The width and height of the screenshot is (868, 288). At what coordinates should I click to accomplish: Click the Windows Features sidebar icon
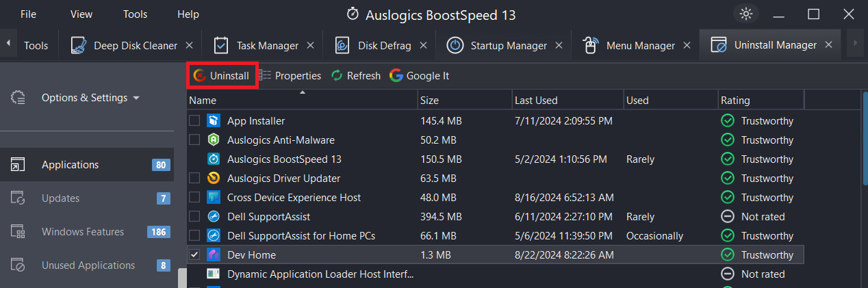18,231
